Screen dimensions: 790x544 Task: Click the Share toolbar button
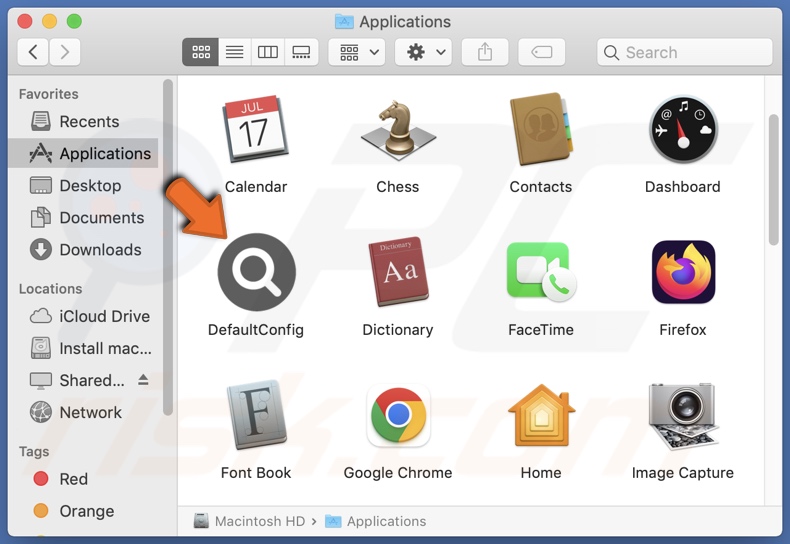coord(485,52)
